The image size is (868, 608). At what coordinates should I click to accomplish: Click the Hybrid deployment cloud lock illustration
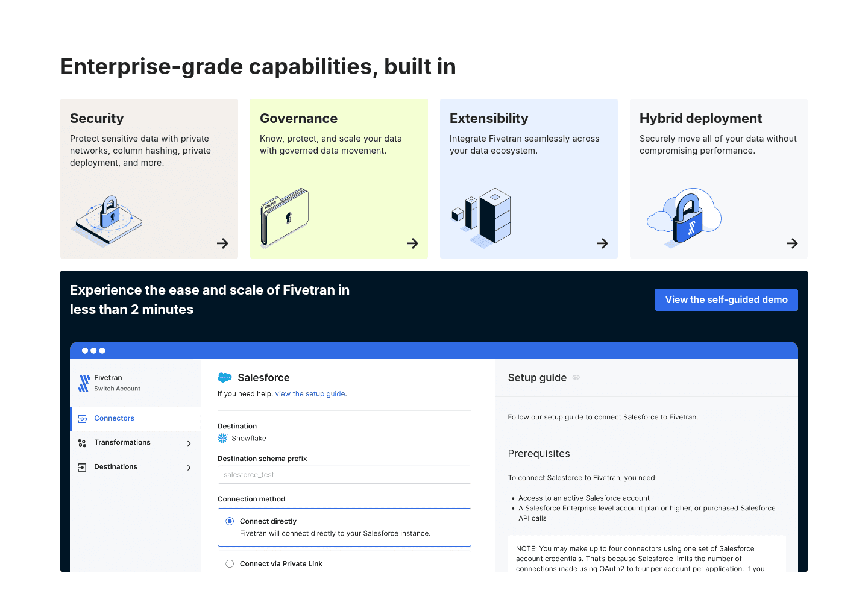(684, 217)
